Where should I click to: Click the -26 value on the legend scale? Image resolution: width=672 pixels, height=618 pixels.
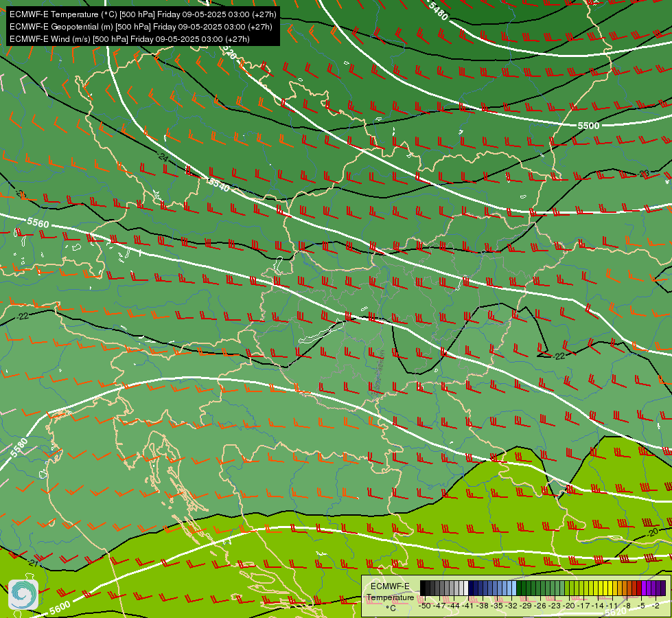540,606
